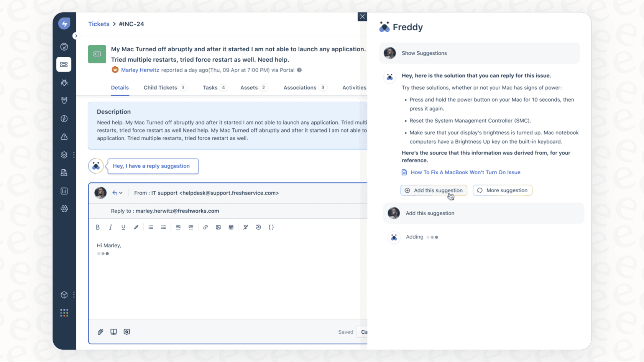This screenshot has width=644, height=362.
Task: Open the three-dot menu beside the layers icon
Action: (74, 155)
